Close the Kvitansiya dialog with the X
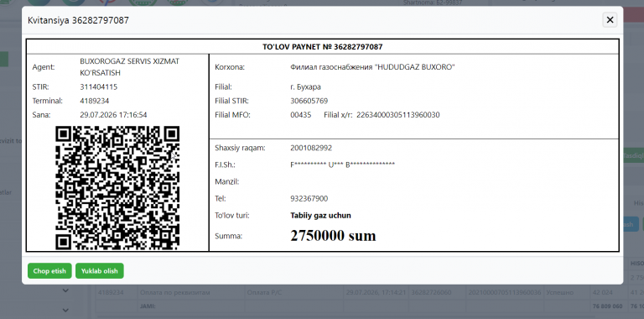The height and width of the screenshot is (319, 644). click(610, 20)
